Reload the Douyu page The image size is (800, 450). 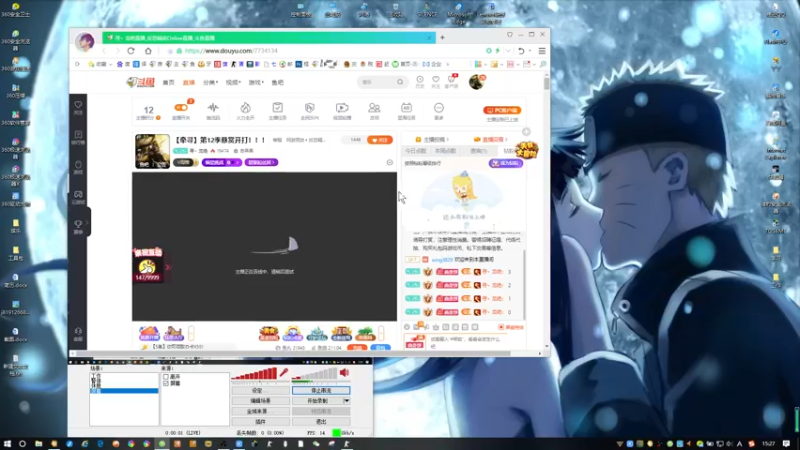131,51
